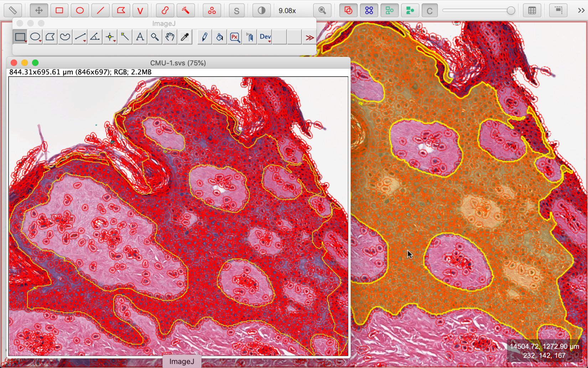Expand QuPath toolbar overflow chevron

581,10
